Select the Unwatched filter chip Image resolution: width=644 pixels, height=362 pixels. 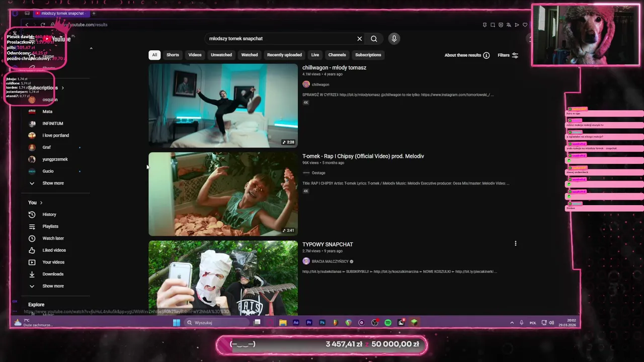point(221,55)
